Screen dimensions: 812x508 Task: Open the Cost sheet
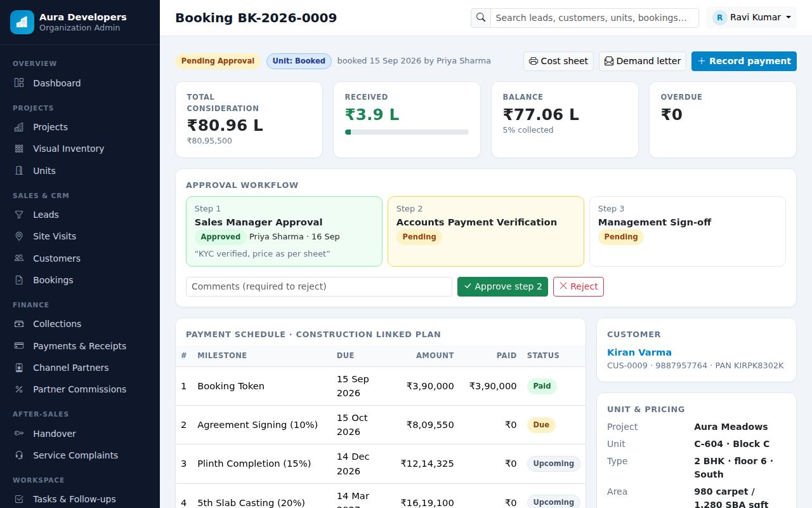[558, 61]
